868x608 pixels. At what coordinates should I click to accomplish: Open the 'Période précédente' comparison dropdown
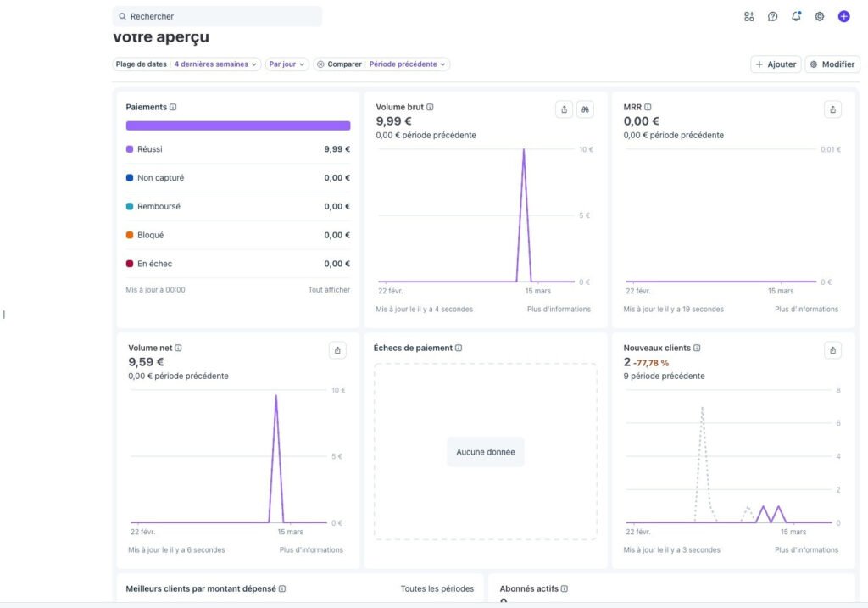pyautogui.click(x=407, y=64)
